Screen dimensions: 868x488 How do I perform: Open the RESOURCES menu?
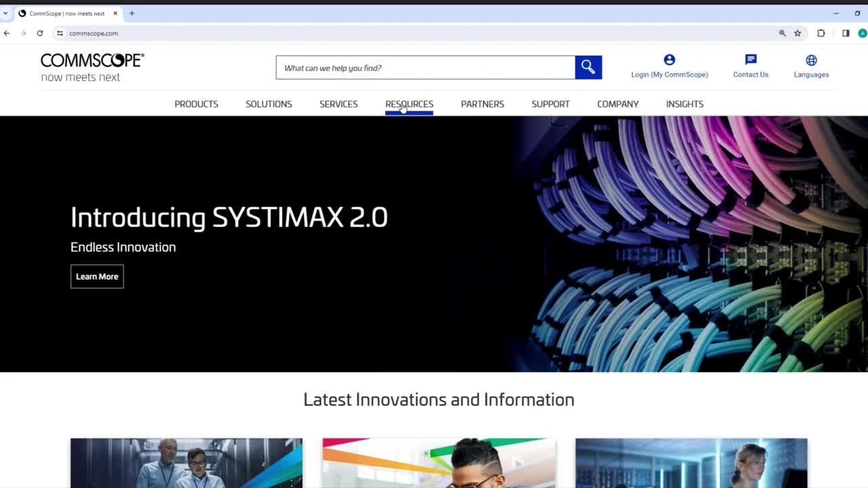(409, 104)
